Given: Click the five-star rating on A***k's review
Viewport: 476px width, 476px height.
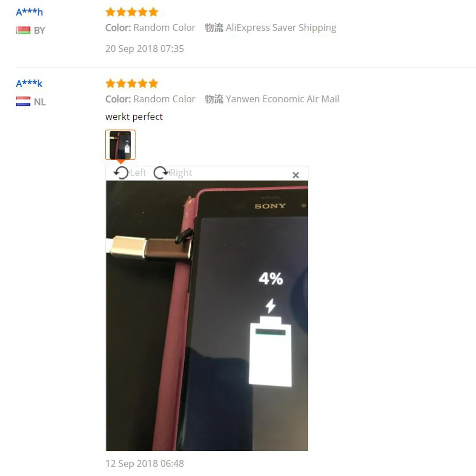Looking at the screenshot, I should (x=132, y=83).
